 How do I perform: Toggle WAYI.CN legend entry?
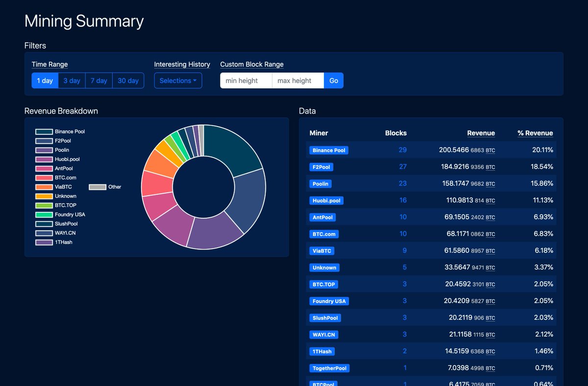[55, 233]
